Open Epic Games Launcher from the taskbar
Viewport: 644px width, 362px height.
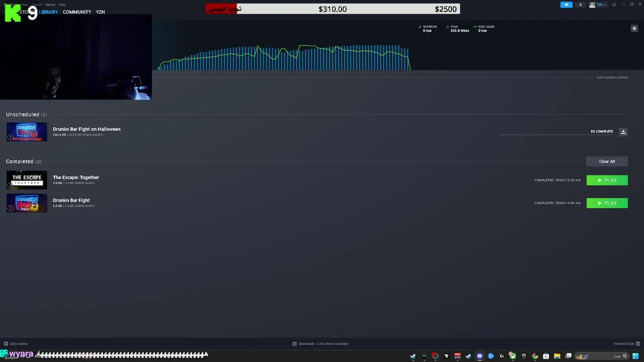click(x=524, y=356)
